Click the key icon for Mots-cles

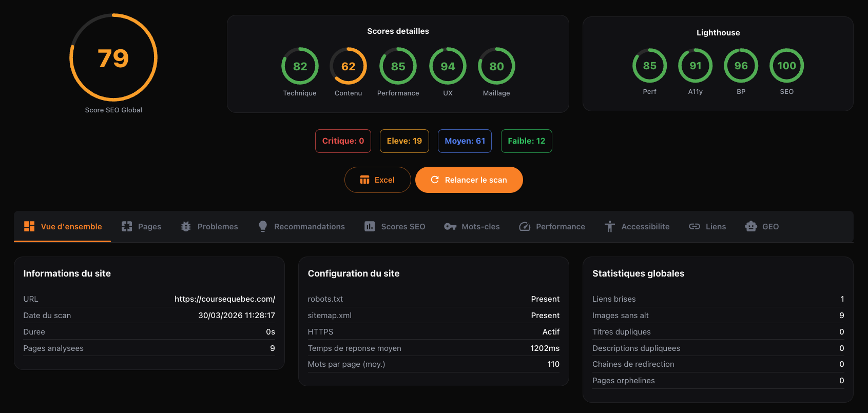click(x=450, y=226)
